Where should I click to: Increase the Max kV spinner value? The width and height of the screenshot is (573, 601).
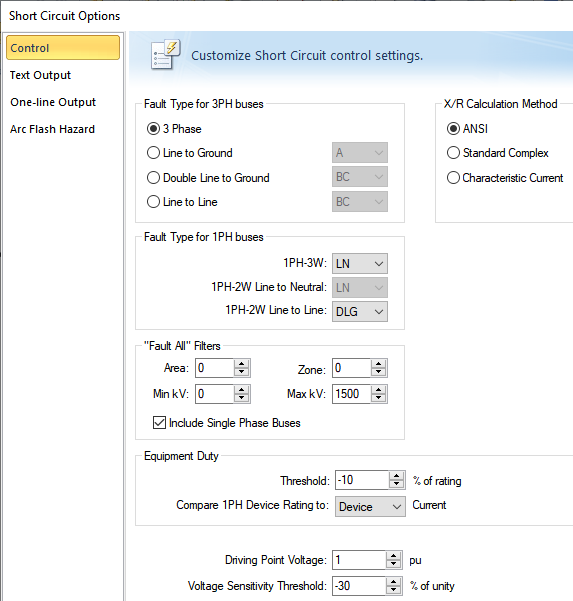click(x=379, y=389)
